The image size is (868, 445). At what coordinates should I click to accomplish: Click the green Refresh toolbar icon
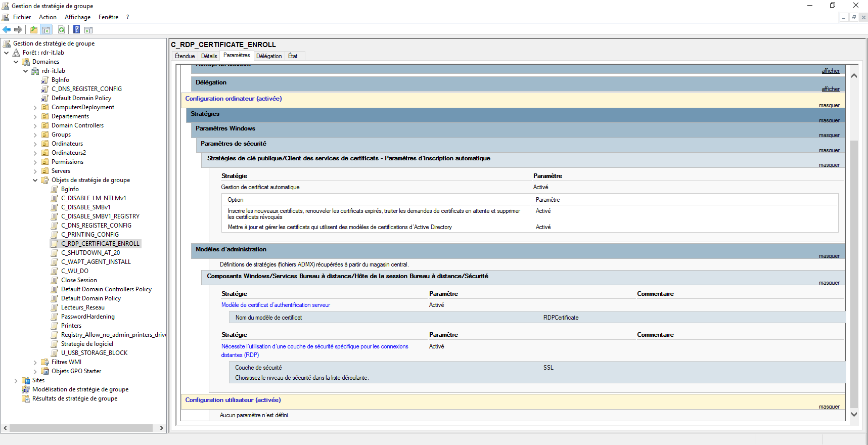coord(61,30)
